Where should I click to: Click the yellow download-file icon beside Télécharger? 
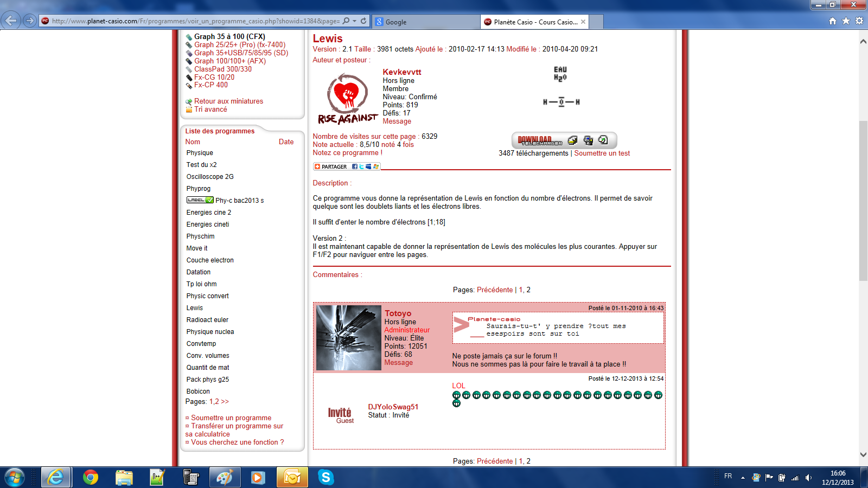pos(572,140)
